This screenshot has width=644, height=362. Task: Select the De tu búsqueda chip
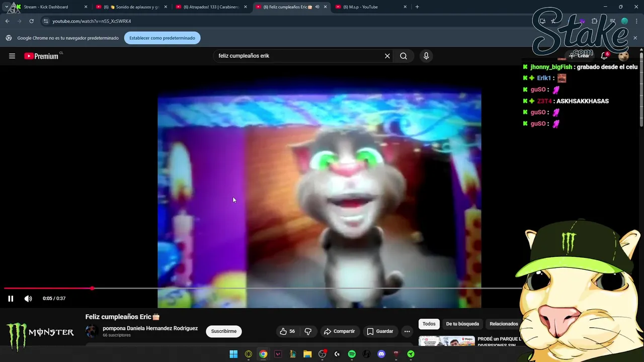click(462, 324)
